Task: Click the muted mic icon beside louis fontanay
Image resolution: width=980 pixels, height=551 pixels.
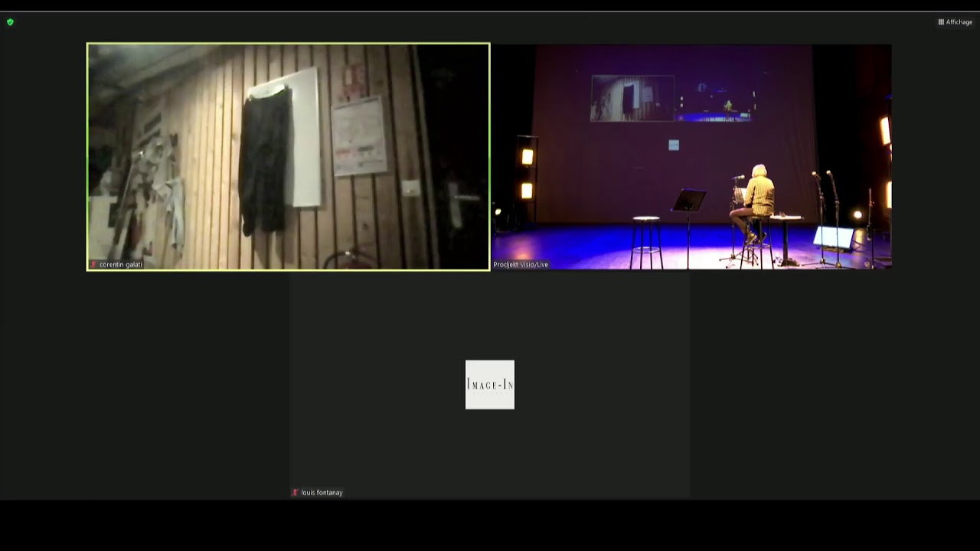Action: click(295, 493)
